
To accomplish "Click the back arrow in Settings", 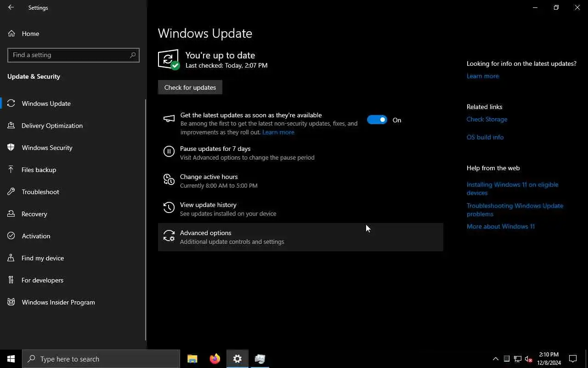I will [11, 7].
